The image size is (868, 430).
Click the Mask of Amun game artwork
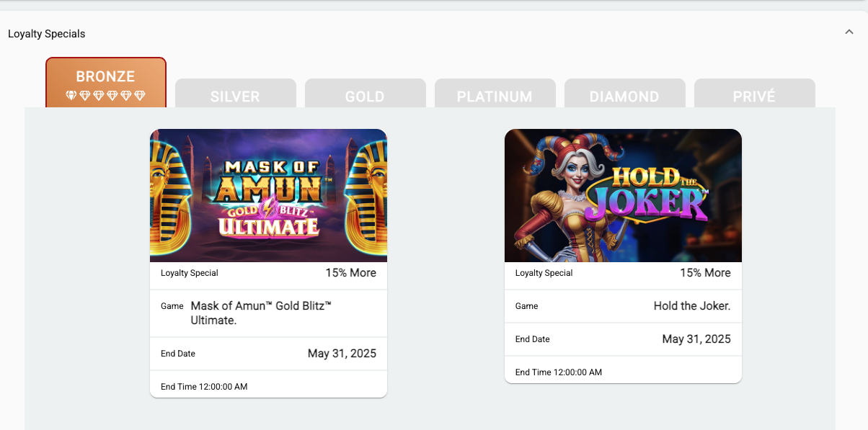click(268, 195)
